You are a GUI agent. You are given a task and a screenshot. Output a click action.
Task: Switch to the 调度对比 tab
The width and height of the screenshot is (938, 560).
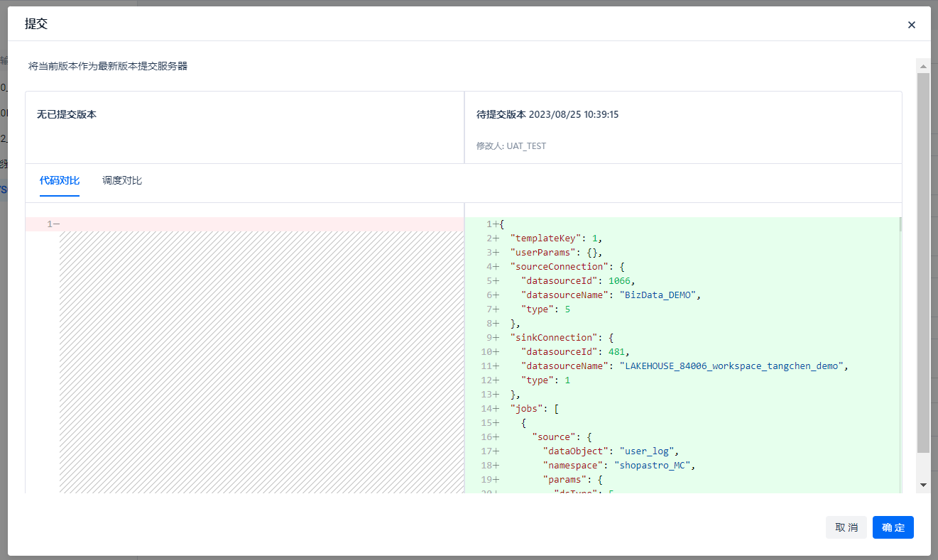122,180
